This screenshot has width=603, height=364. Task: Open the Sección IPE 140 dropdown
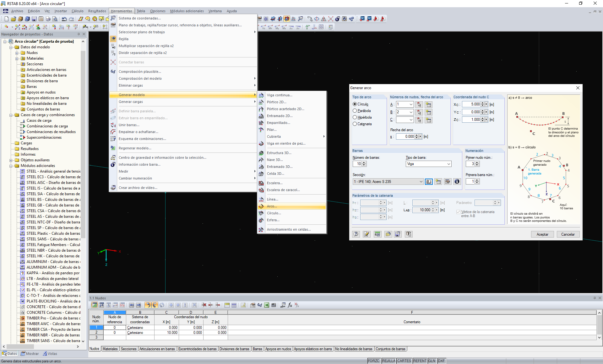click(x=421, y=181)
